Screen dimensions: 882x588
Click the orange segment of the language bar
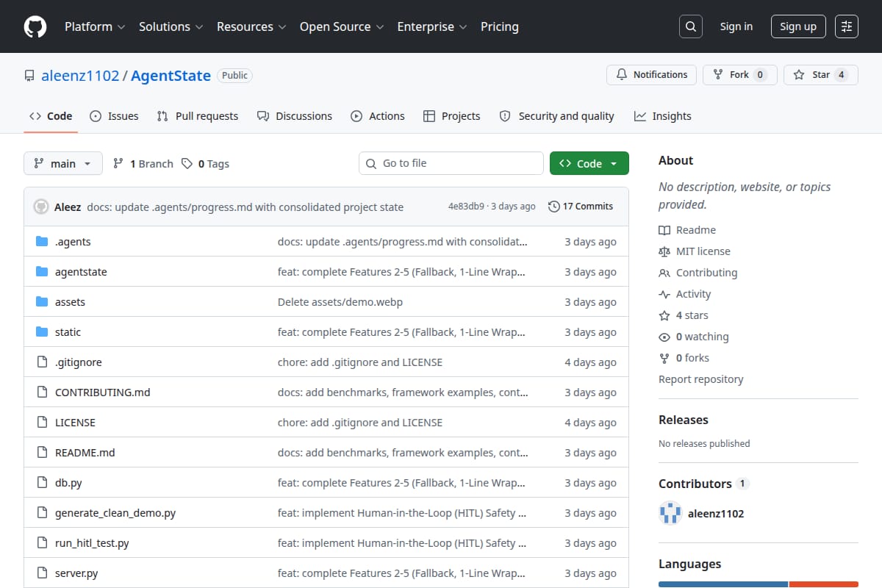click(824, 584)
